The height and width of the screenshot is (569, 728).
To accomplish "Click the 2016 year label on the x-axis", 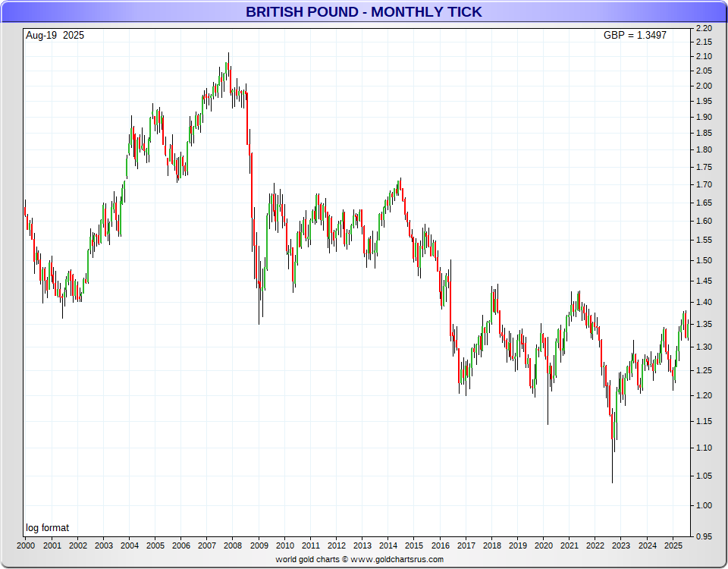I will (x=440, y=545).
